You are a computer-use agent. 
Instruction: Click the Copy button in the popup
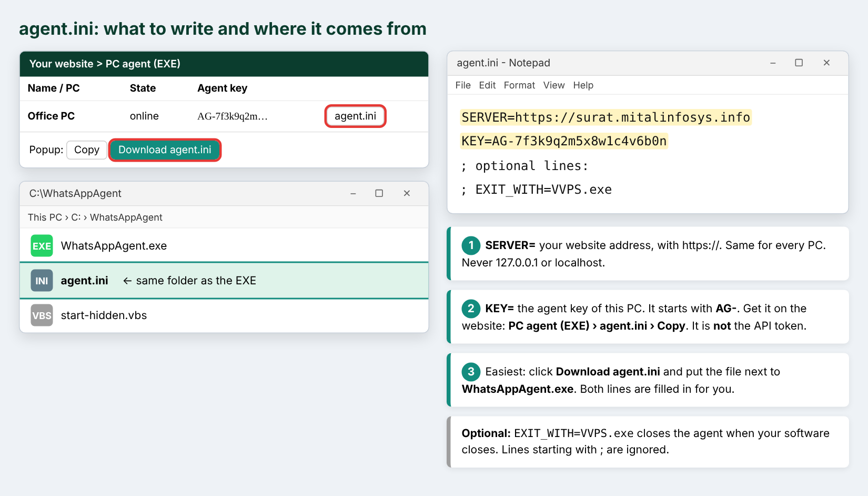tap(87, 150)
